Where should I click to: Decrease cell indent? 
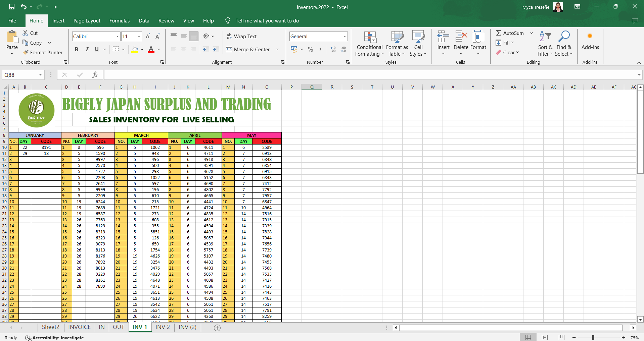[x=206, y=49]
